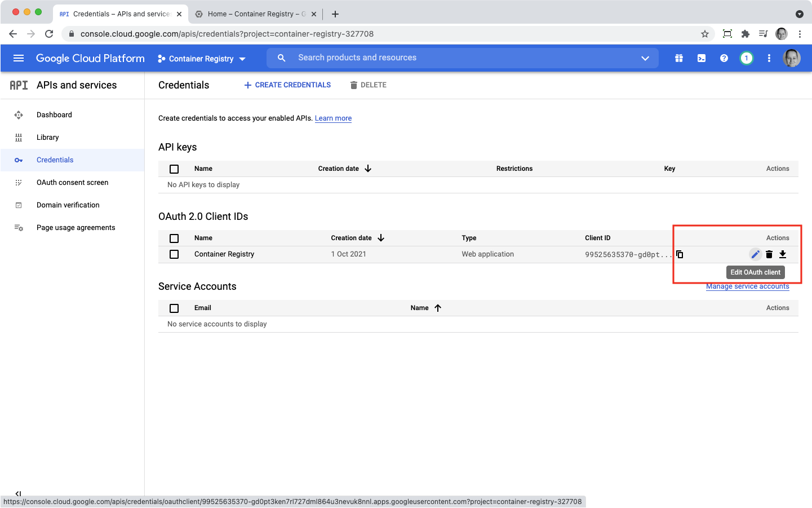Click the DELETE button in Credentials header

click(368, 85)
